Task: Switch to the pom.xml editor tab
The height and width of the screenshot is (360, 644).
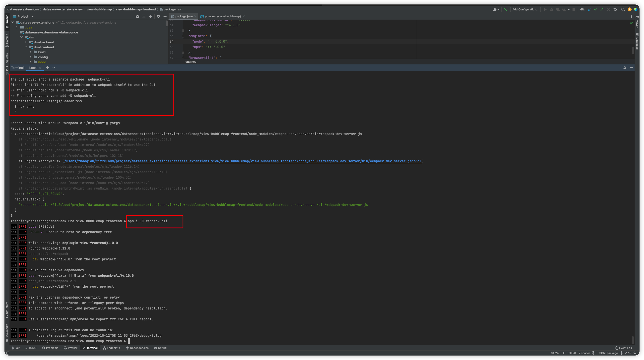Action: point(221,16)
